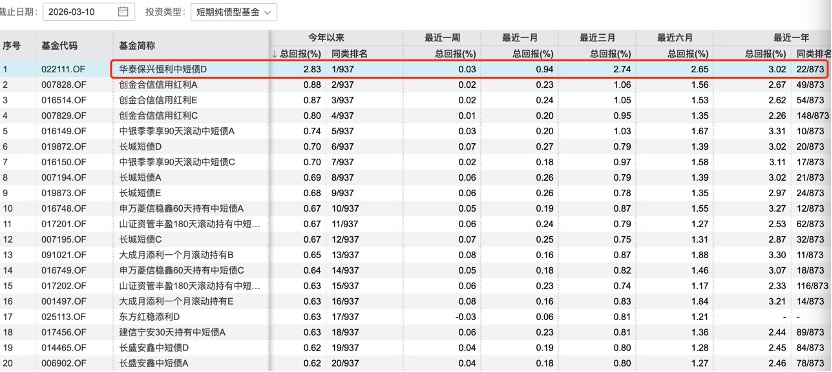This screenshot has height=372, width=832.
Task: Click fund code 007195.OF
Action: coord(63,239)
